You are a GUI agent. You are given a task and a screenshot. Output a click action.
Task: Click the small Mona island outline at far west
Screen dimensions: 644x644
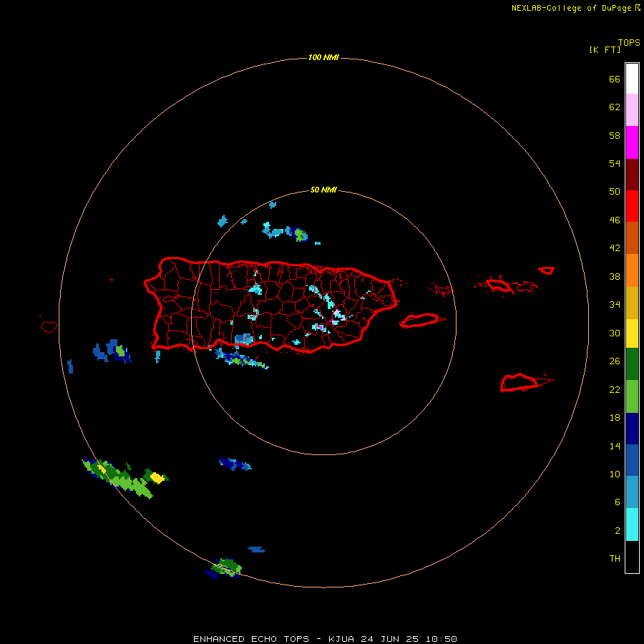point(49,326)
